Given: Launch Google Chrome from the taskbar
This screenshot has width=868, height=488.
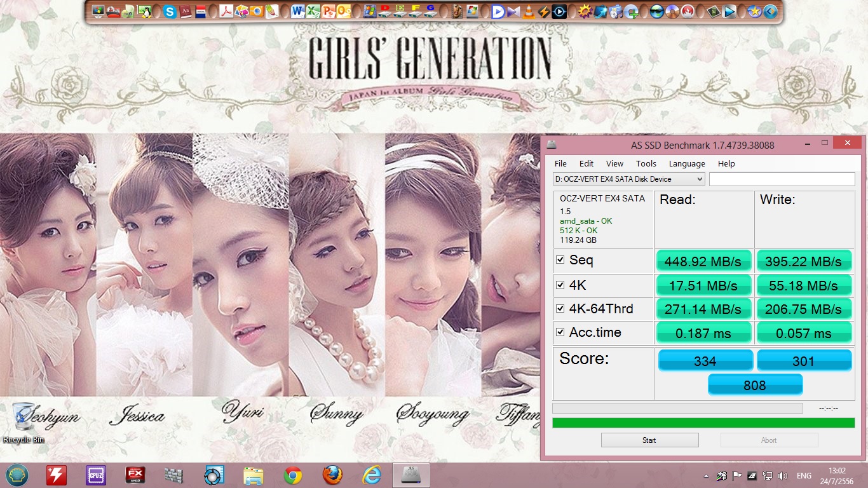Looking at the screenshot, I should click(x=293, y=475).
